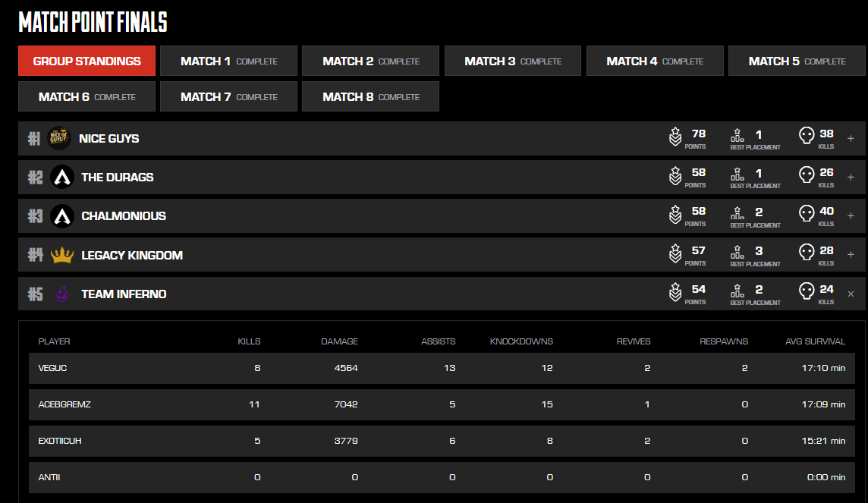Screen dimensions: 868x503
Task: Switch to Match 8 tab
Action: pos(371,97)
